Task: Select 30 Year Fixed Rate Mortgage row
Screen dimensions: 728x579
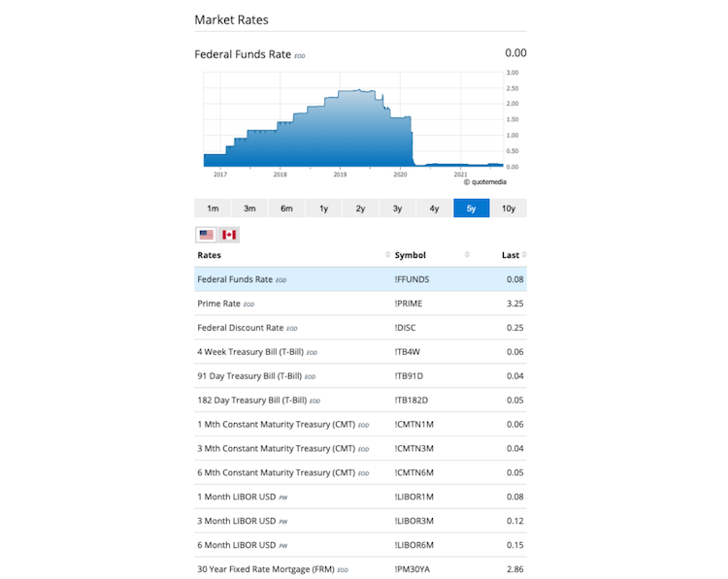Action: [360, 568]
